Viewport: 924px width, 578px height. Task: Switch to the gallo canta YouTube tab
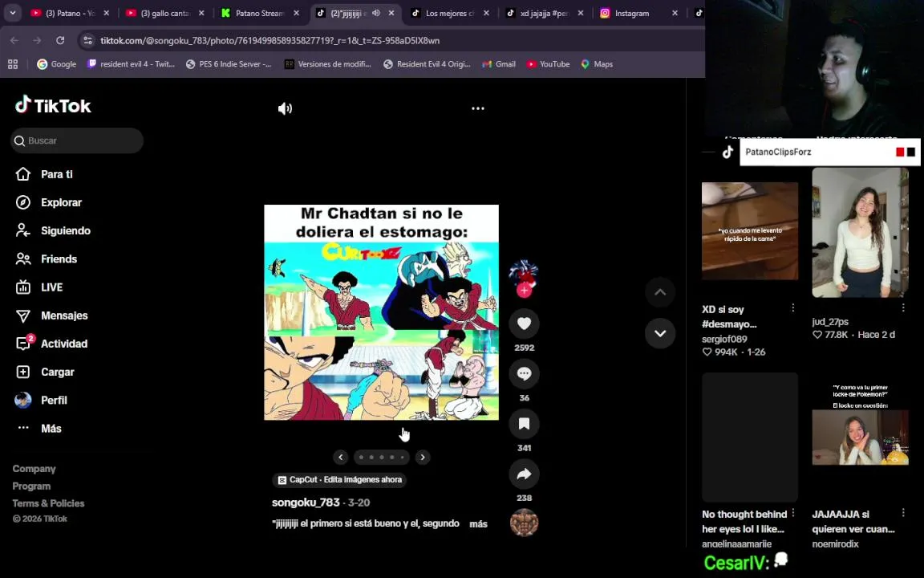pos(165,13)
